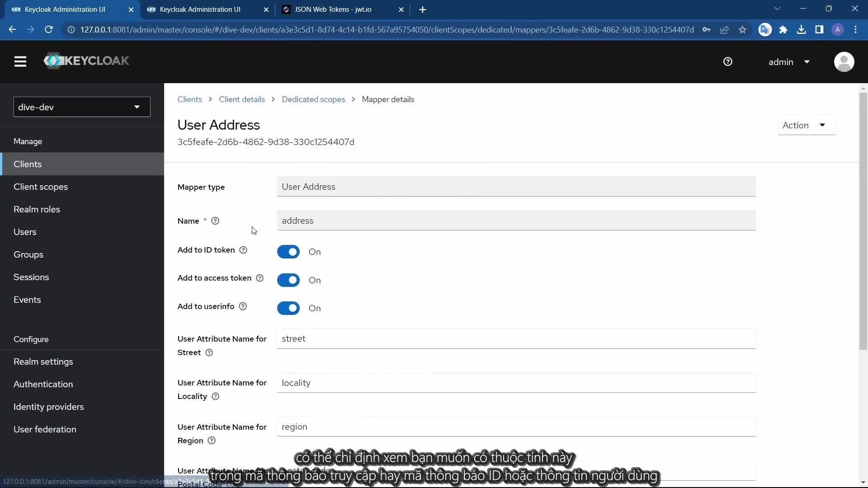
Task: Go to Dedicated scopes breadcrumb link
Action: (x=313, y=99)
